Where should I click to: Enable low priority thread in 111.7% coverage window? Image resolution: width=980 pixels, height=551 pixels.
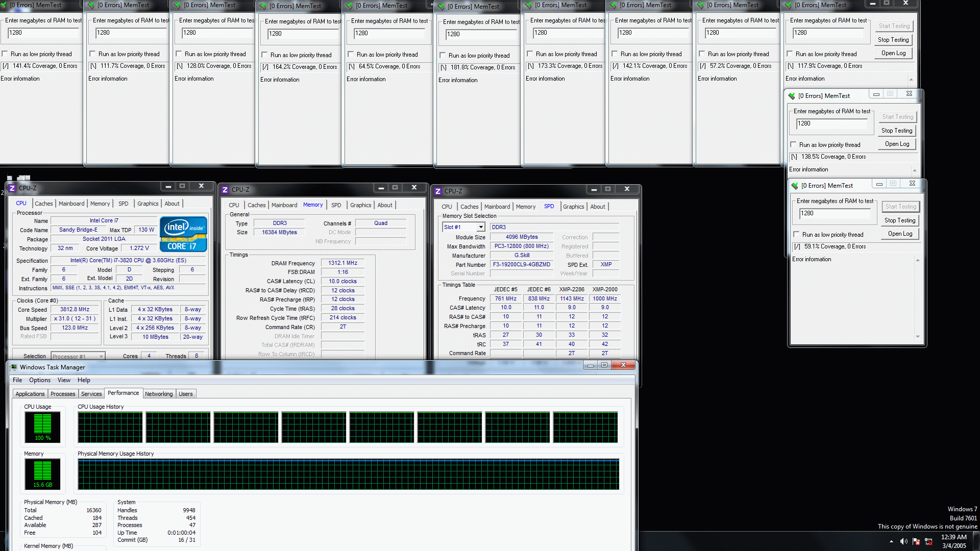tap(92, 54)
